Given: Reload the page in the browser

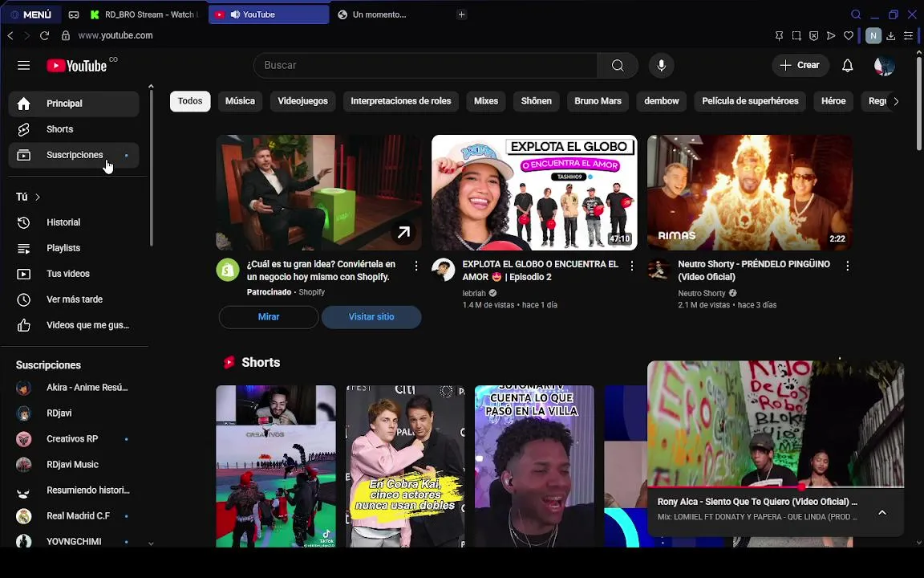Looking at the screenshot, I should 44,35.
